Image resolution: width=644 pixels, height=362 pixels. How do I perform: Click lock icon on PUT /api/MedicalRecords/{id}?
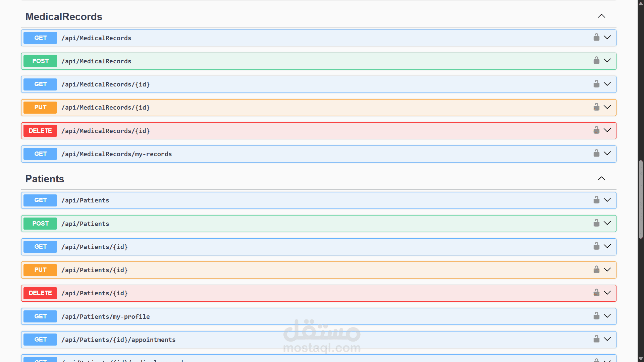(596, 107)
